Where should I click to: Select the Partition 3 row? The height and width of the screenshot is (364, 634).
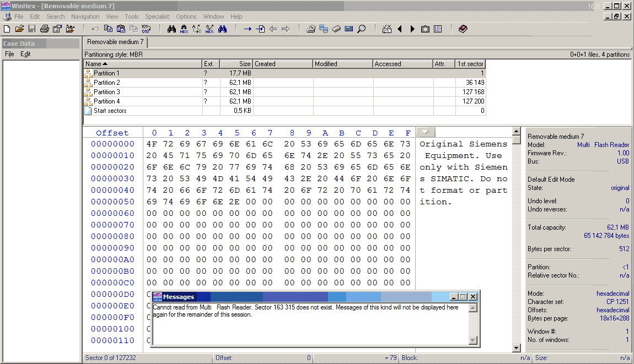click(284, 92)
